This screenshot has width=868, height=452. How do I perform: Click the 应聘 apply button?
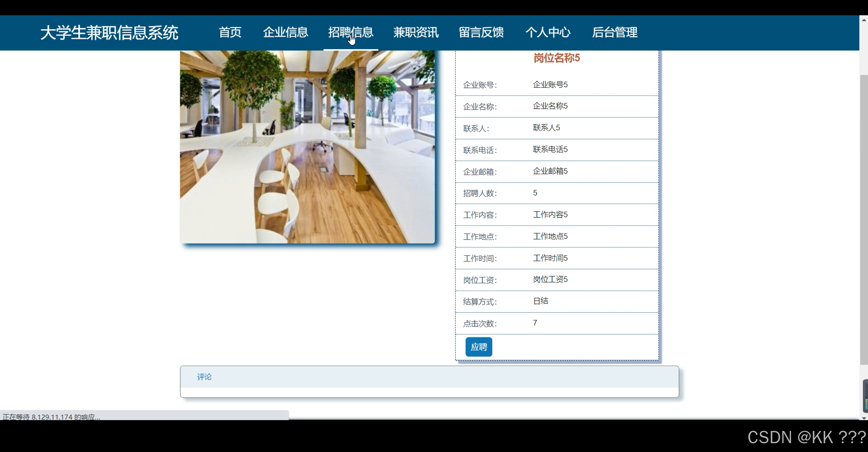pyautogui.click(x=478, y=347)
